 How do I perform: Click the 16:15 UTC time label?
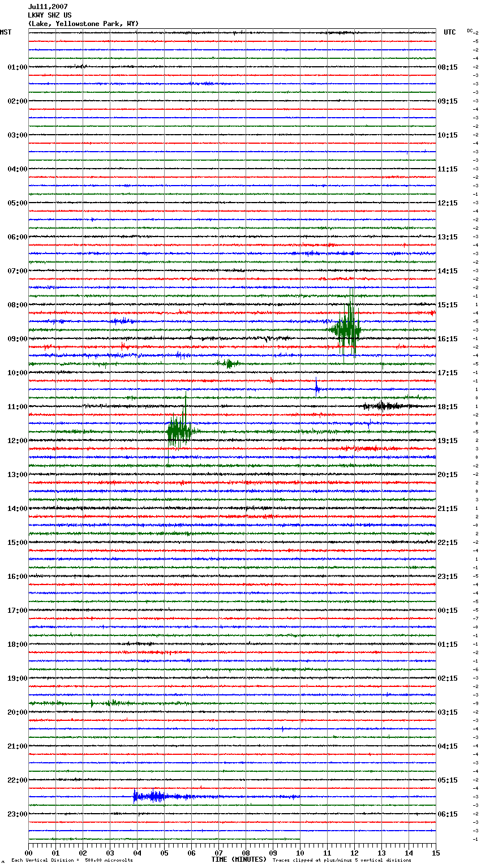(448, 339)
